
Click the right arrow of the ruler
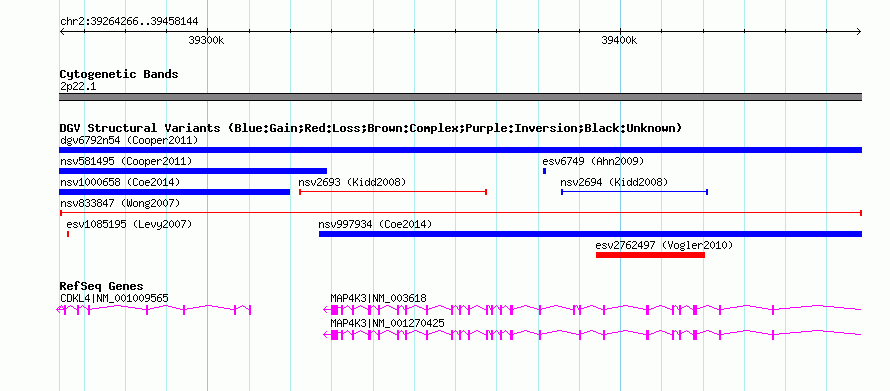click(x=859, y=31)
